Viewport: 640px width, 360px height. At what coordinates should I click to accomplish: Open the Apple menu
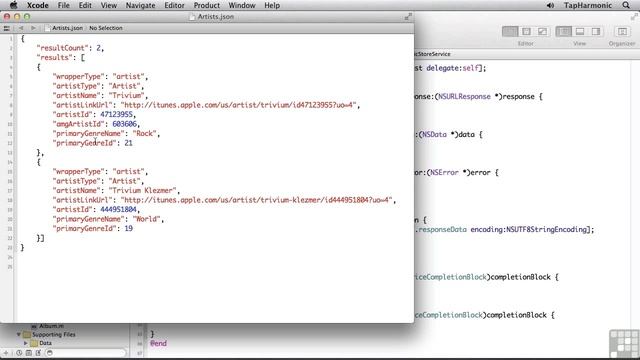13,5
